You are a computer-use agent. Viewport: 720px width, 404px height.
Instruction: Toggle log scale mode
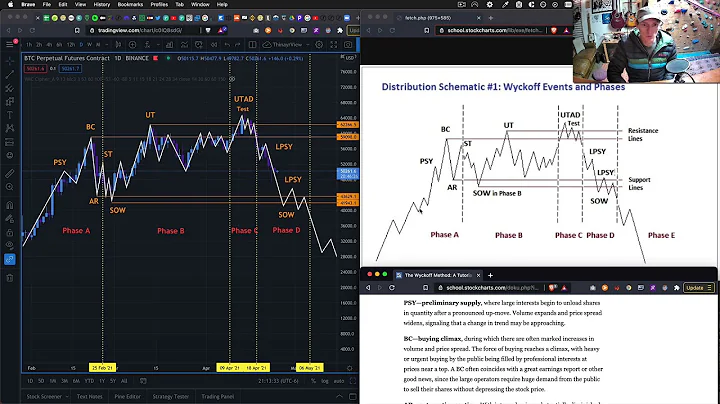[325, 381]
